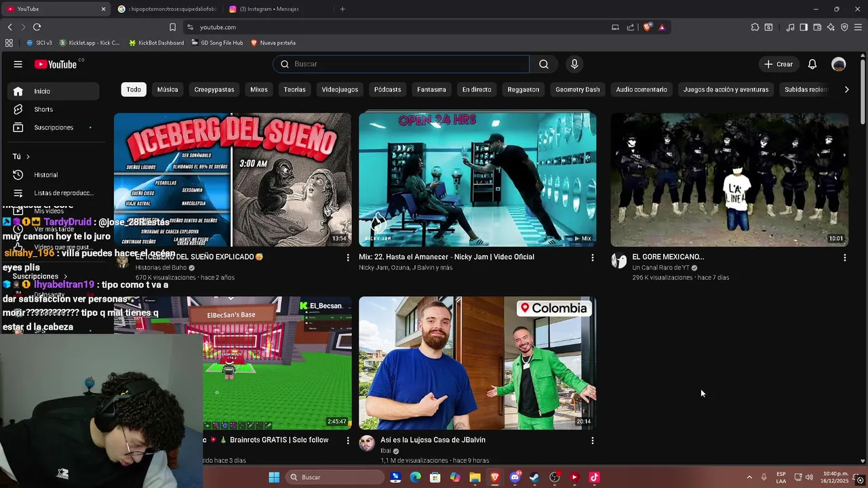Image resolution: width=868 pixels, height=488 pixels.
Task: Open the Ibai channel link
Action: pyautogui.click(x=385, y=451)
